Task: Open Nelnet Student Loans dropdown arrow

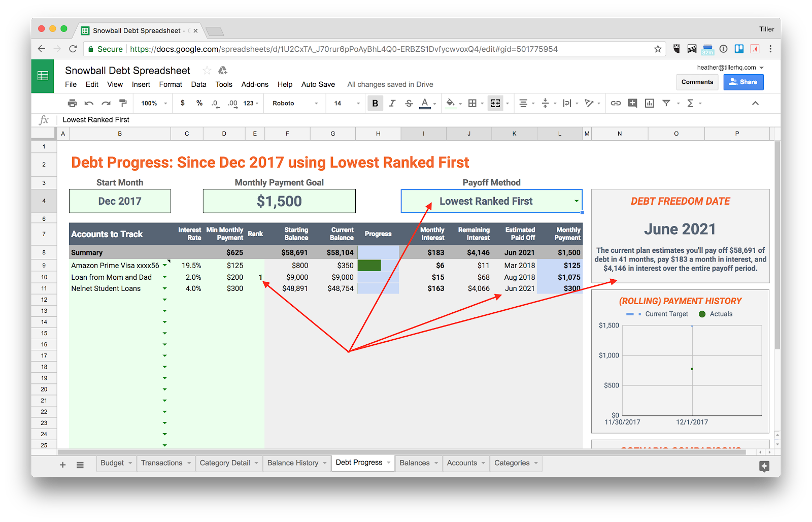Action: [164, 288]
